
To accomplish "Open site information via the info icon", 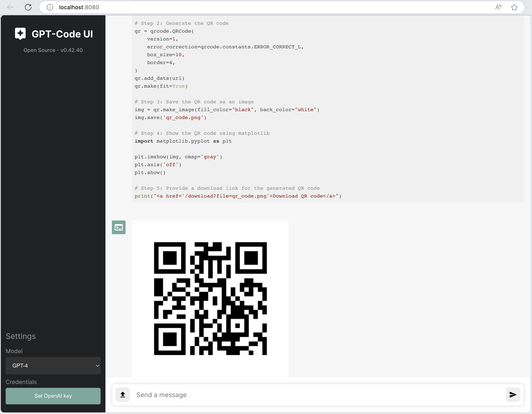I will tap(50, 7).
